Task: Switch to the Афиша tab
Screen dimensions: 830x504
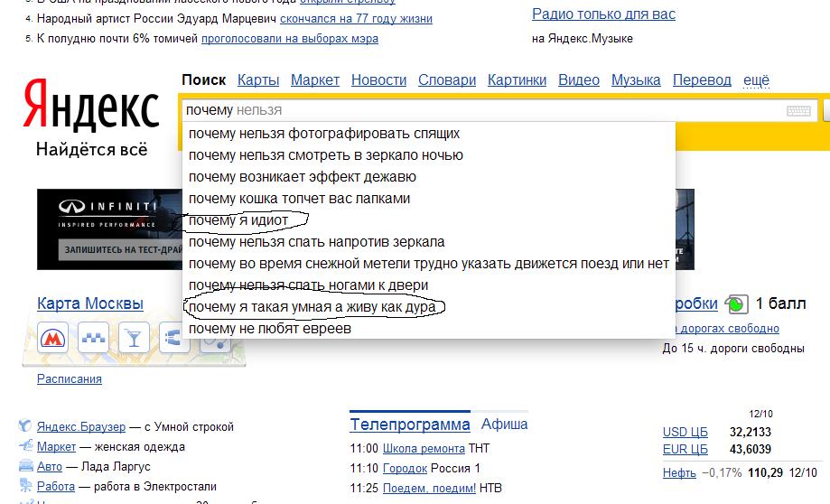Action: coord(505,424)
